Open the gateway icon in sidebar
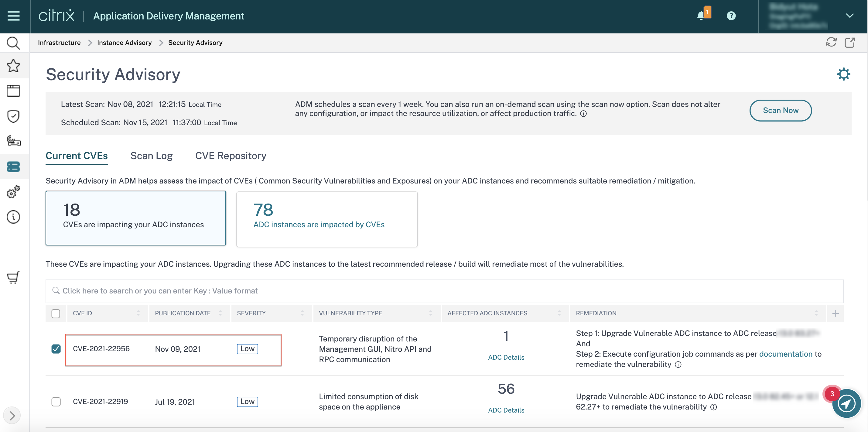Image resolution: width=868 pixels, height=432 pixels. 13,141
